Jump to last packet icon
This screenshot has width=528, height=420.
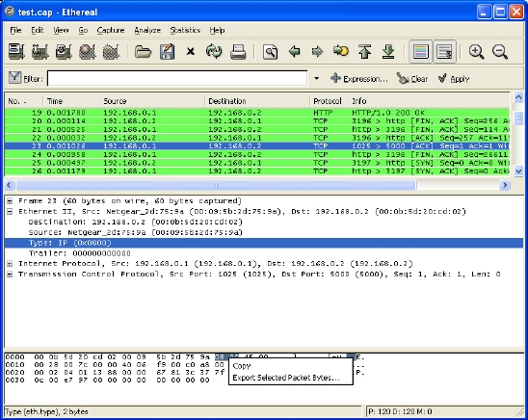tap(388, 51)
